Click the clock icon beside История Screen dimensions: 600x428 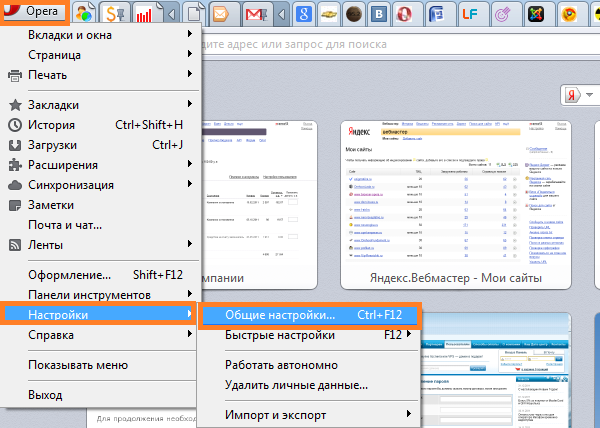(x=15, y=125)
